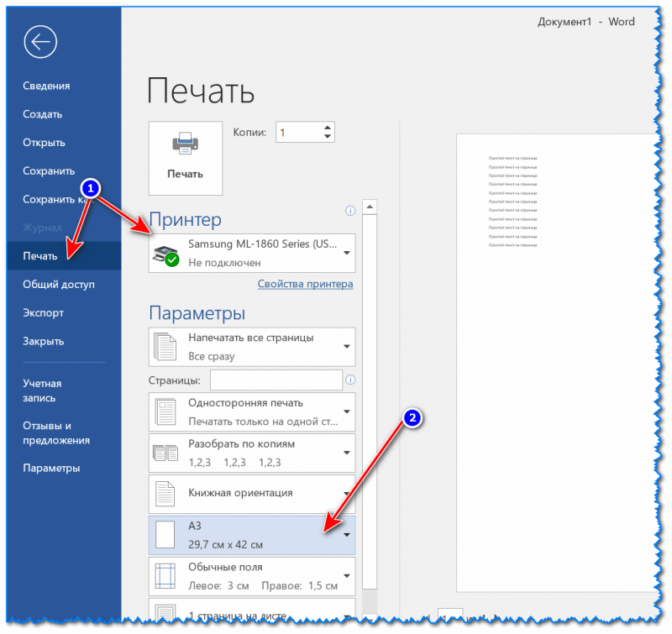This screenshot has height=634, width=672.
Task: Decrease copies with the down spinner arrow
Action: click(x=328, y=136)
